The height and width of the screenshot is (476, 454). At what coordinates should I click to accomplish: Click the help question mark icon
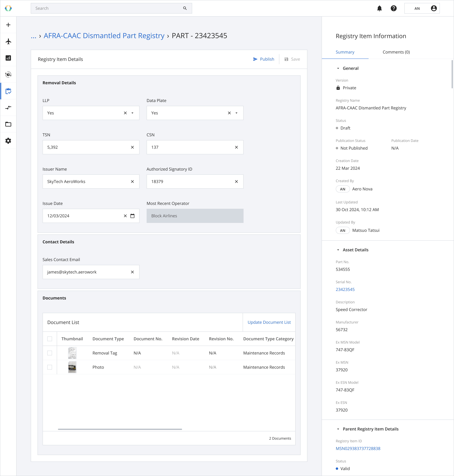394,8
